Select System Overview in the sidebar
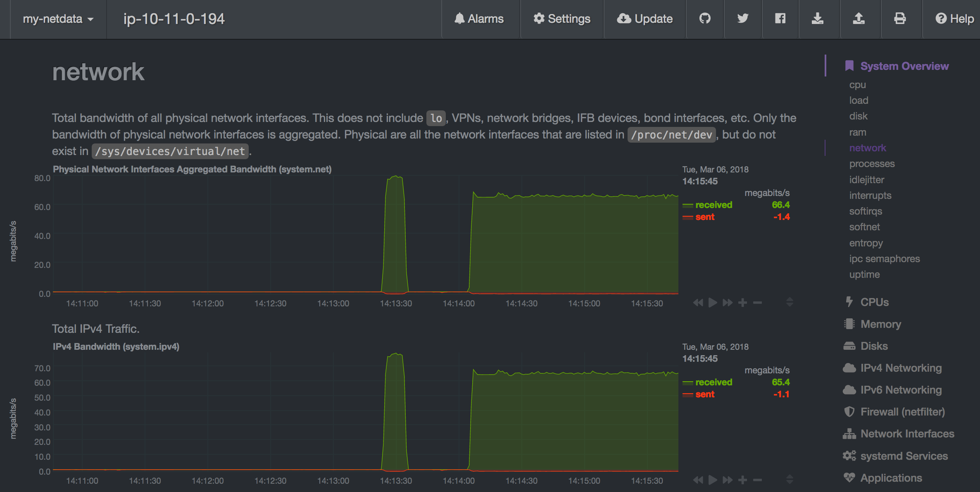Image resolution: width=980 pixels, height=492 pixels. [897, 66]
